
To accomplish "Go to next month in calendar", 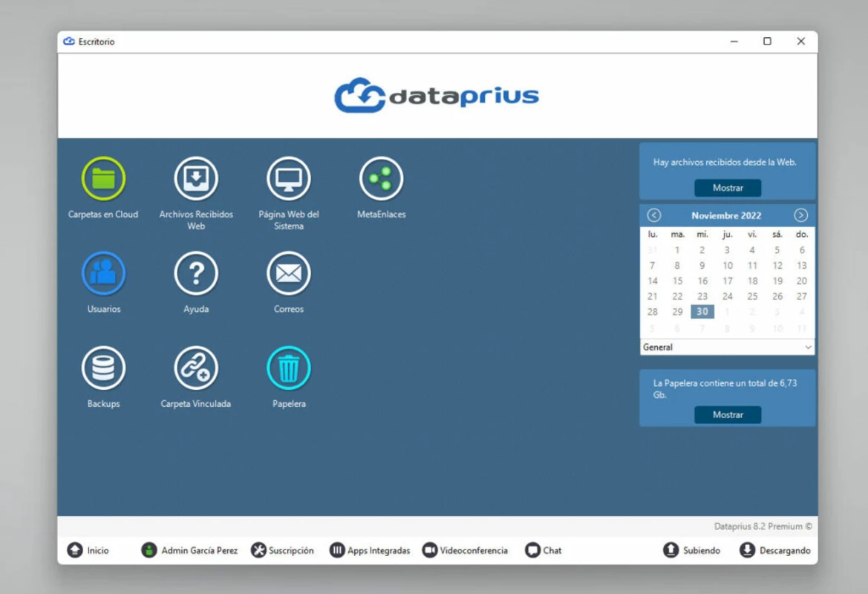I will tap(800, 215).
